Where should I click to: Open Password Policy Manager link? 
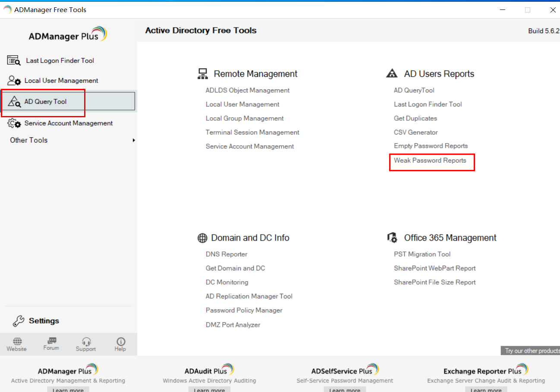(x=244, y=310)
